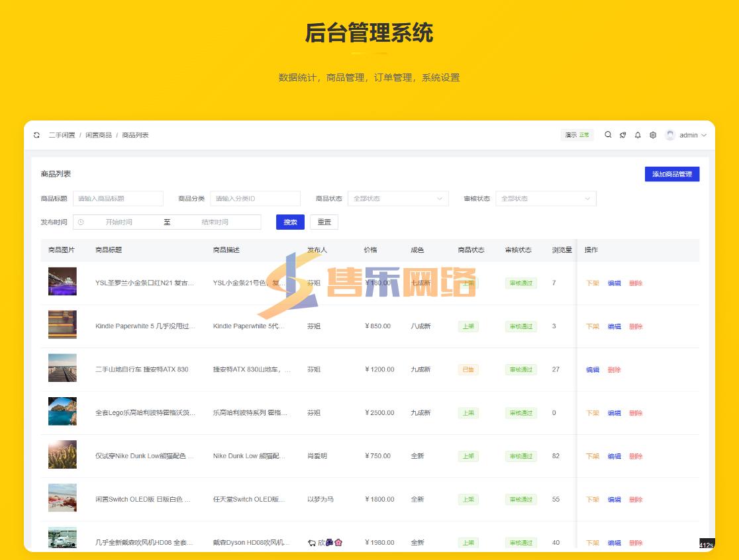The image size is (739, 560).
Task: Open the search magnifier in top bar
Action: [608, 135]
